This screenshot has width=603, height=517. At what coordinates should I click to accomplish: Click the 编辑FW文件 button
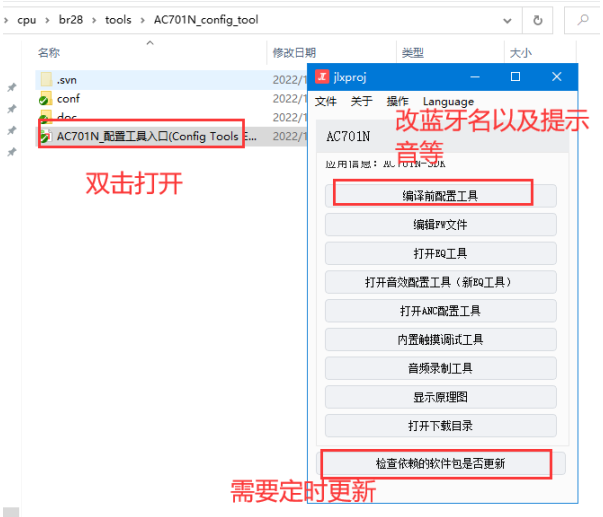click(x=441, y=225)
